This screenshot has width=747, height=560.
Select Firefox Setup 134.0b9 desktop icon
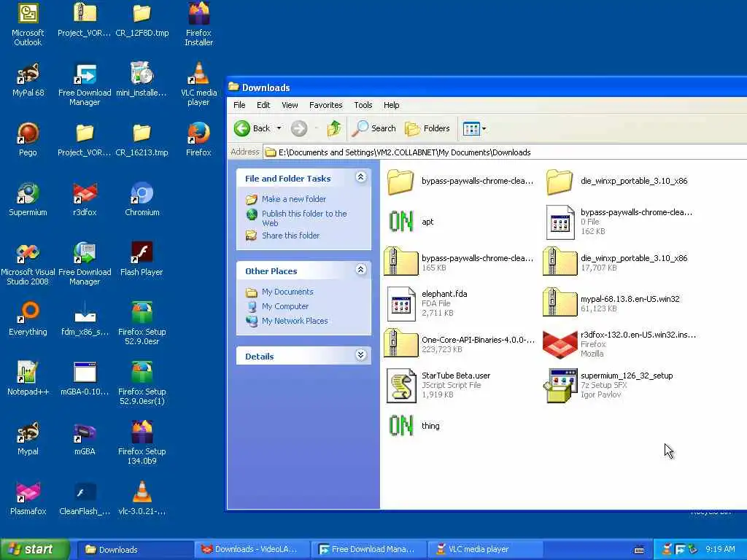coord(142,443)
